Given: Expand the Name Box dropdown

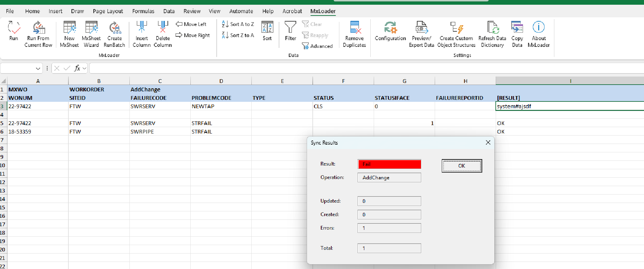Looking at the screenshot, I should (38, 68).
